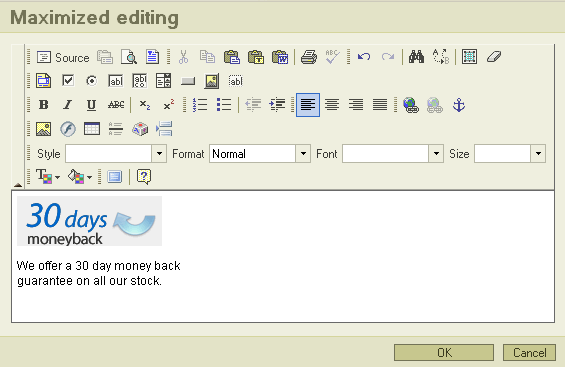Open the text color picker
The image size is (565, 367).
coord(48,176)
